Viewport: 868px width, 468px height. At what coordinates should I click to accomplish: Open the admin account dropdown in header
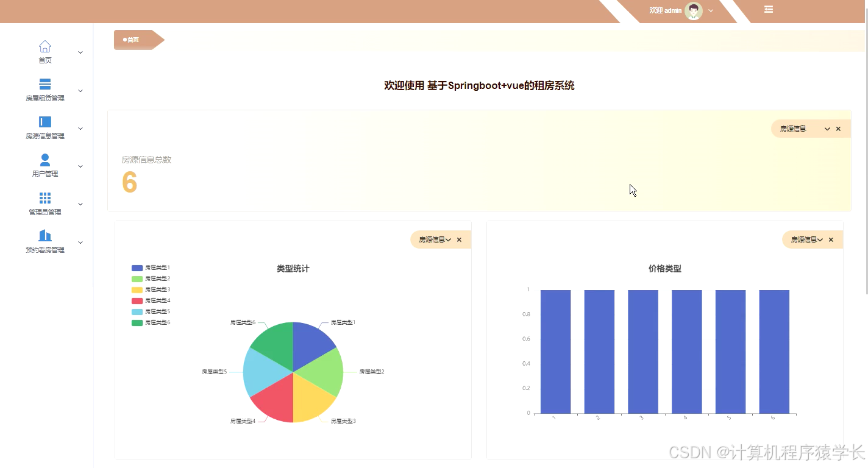click(711, 10)
